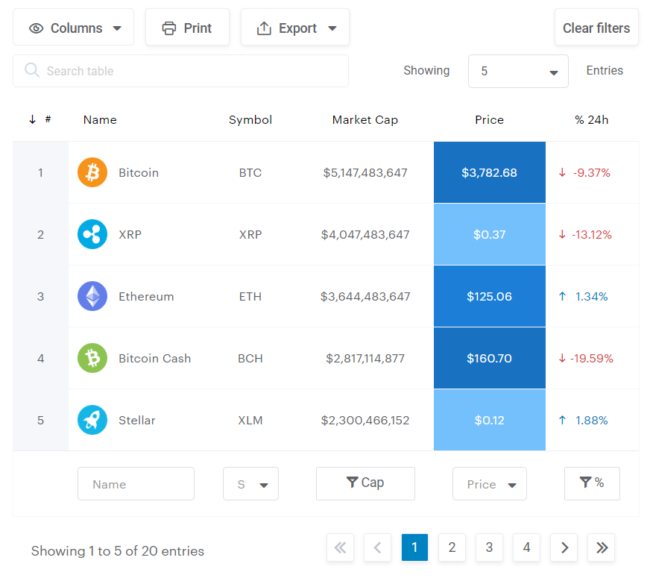650x578 pixels.
Task: Click the Clear filters button
Action: tap(596, 28)
